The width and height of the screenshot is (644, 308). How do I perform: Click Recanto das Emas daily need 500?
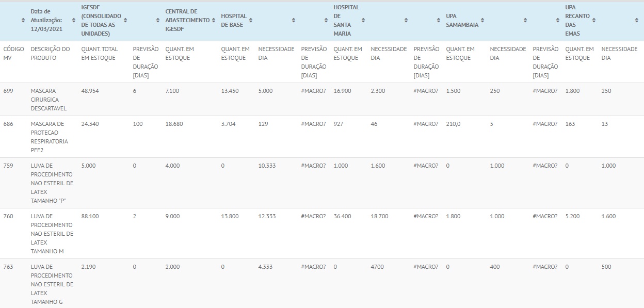point(606,267)
